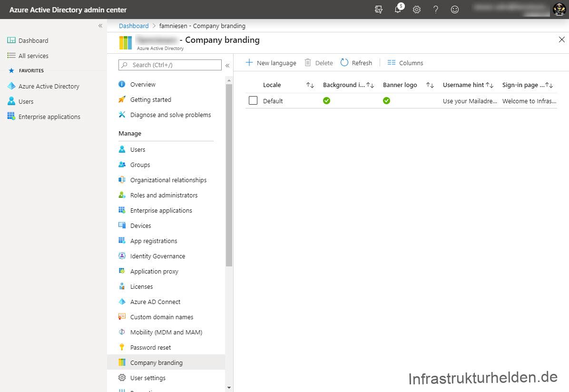569x392 pixels.
Task: Sort by Username hint column arrows
Action: pos(490,85)
